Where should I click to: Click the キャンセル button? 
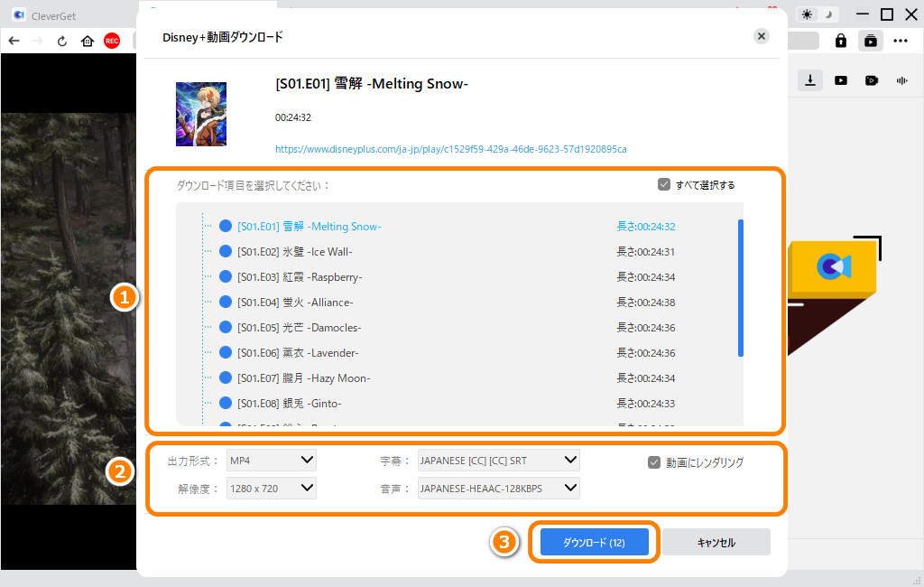click(x=716, y=542)
